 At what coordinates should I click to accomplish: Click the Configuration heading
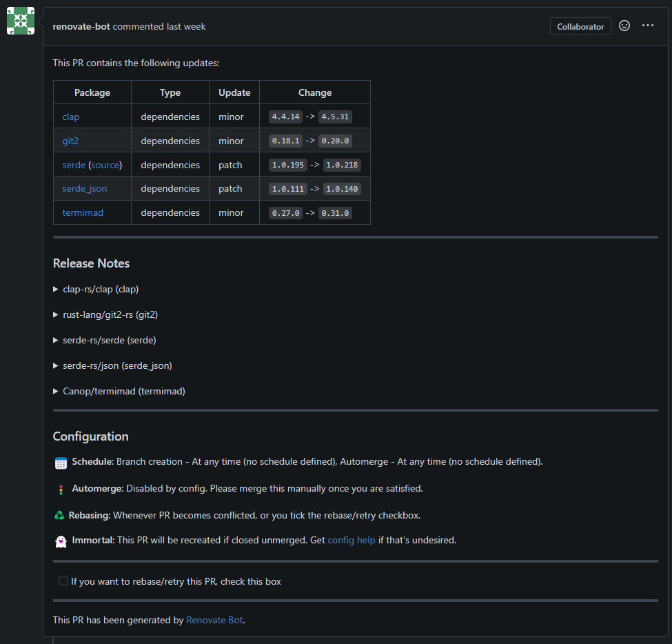click(90, 436)
